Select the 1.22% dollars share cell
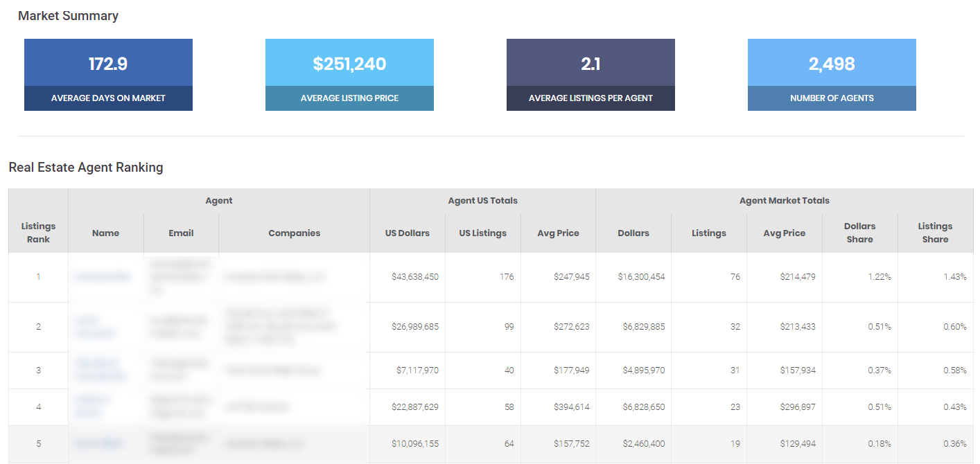Screen dimensions: 980x464 click(860, 277)
